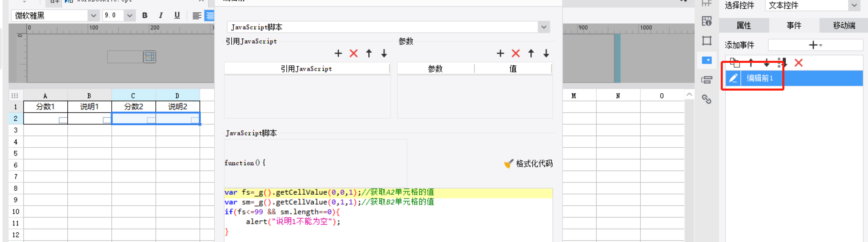Select column header O
This screenshot has height=242, width=868.
tap(662, 95)
